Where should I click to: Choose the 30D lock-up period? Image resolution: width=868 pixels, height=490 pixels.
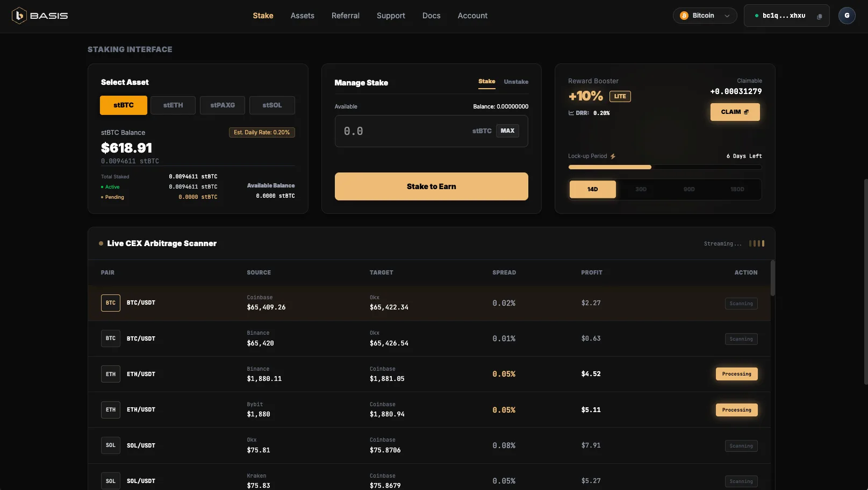[x=641, y=189]
